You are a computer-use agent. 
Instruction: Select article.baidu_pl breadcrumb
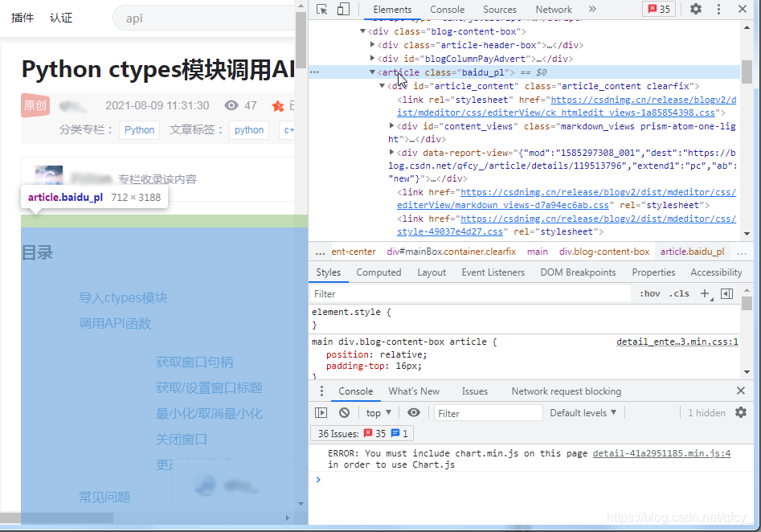tap(692, 252)
